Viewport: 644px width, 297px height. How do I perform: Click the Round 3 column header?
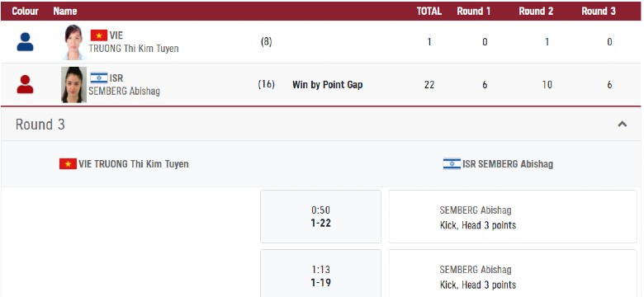point(599,11)
